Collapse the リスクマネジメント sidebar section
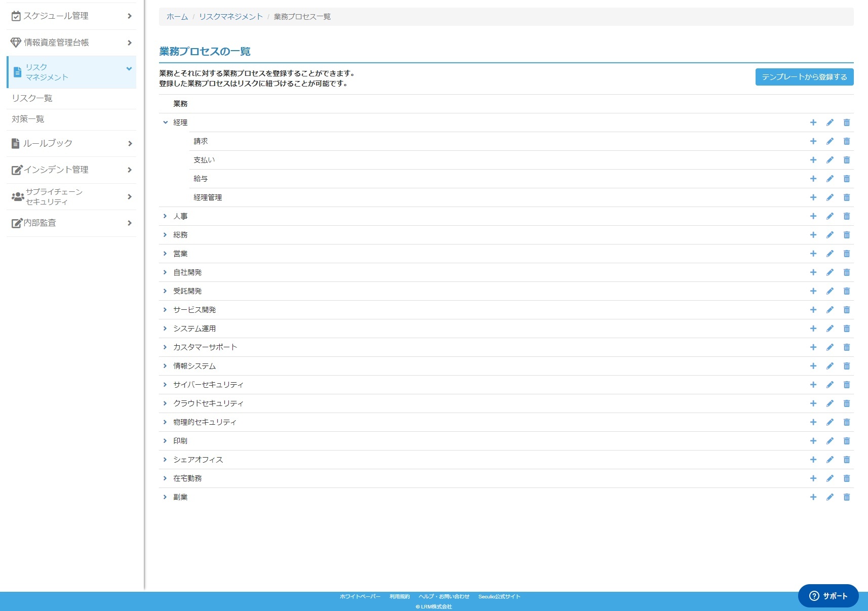868x611 pixels. 71,72
